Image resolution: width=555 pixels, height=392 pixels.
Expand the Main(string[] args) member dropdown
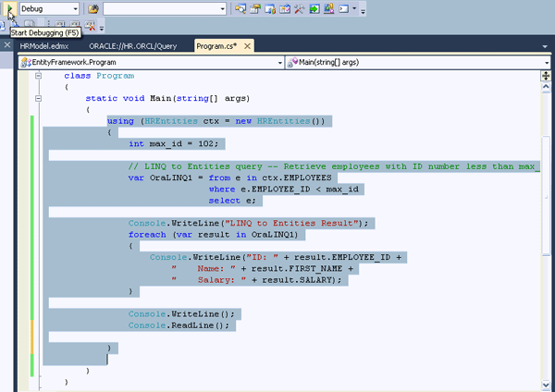(x=546, y=62)
